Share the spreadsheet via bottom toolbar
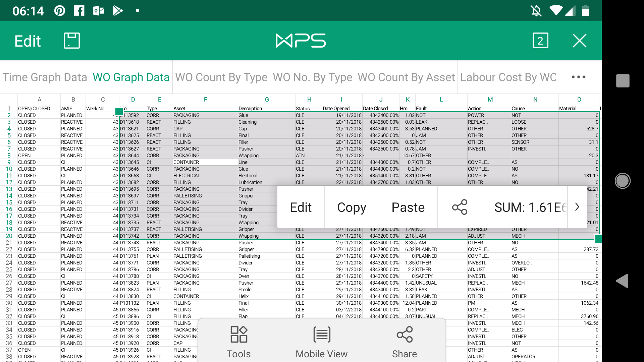Image resolution: width=644 pixels, height=362 pixels. click(404, 341)
